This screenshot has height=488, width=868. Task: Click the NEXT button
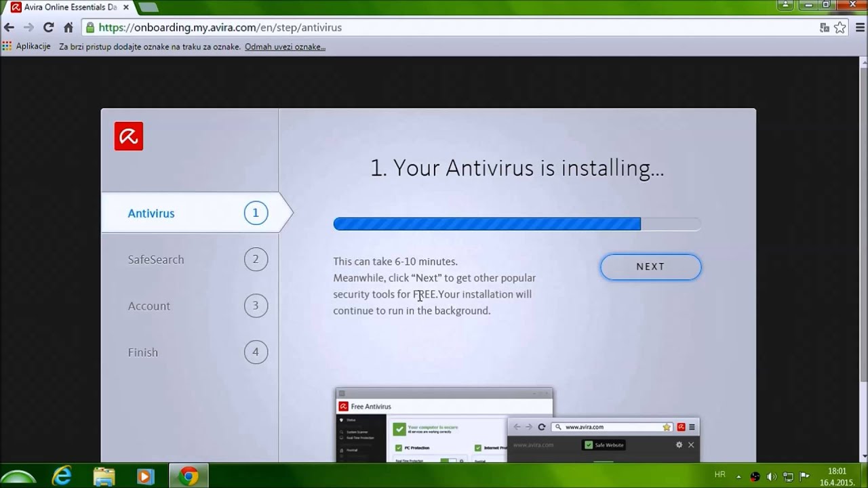650,266
